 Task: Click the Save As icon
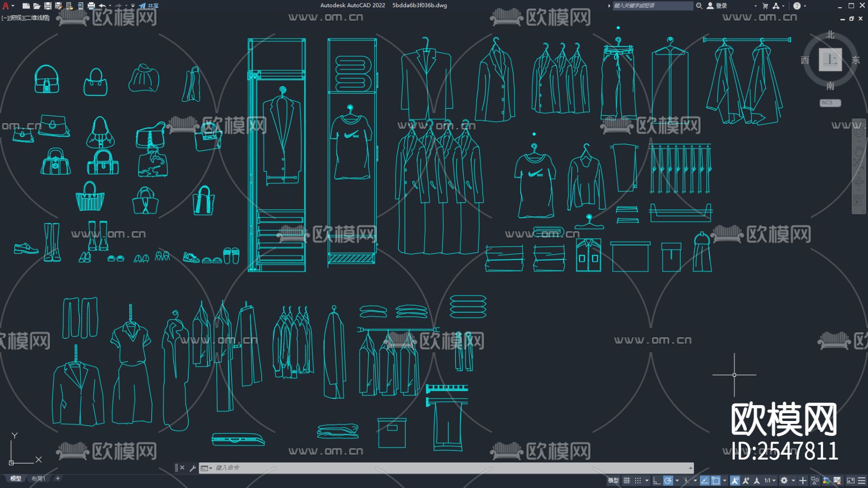pos(58,6)
